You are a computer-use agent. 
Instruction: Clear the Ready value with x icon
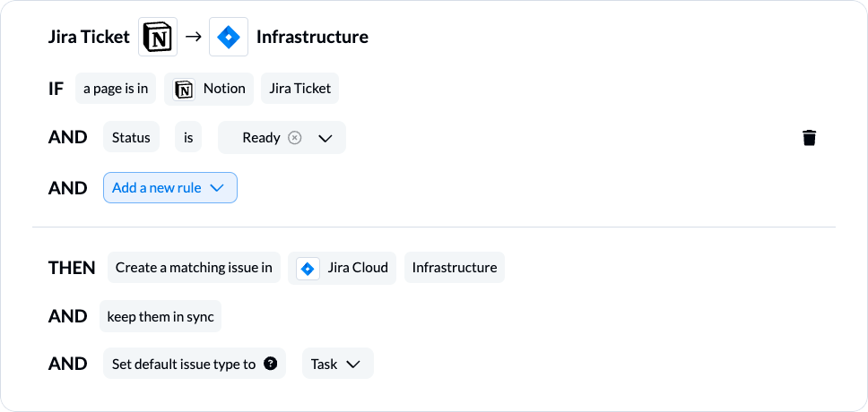pyautogui.click(x=295, y=138)
